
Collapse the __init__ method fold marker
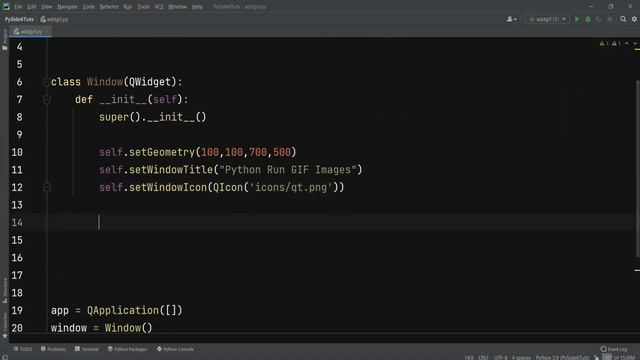point(47,100)
